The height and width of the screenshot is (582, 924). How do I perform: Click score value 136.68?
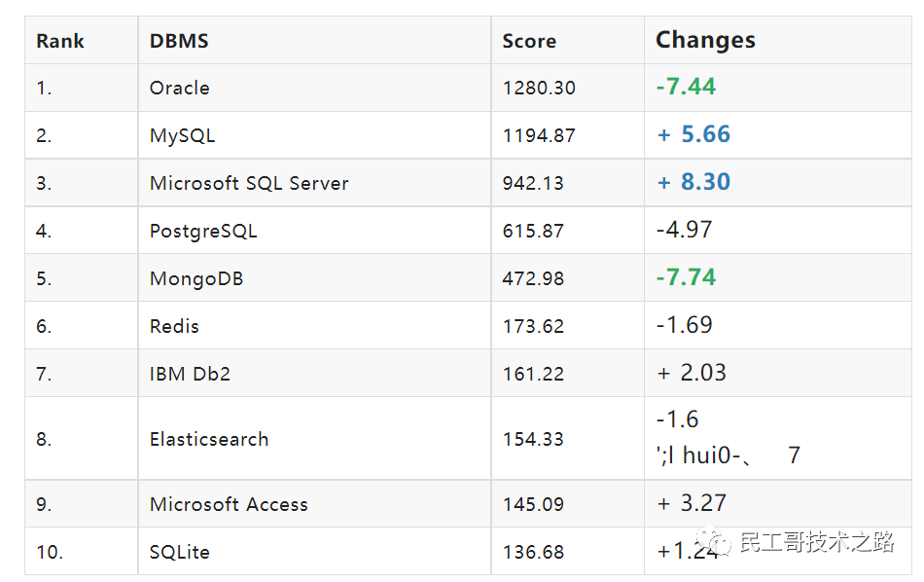tap(533, 553)
